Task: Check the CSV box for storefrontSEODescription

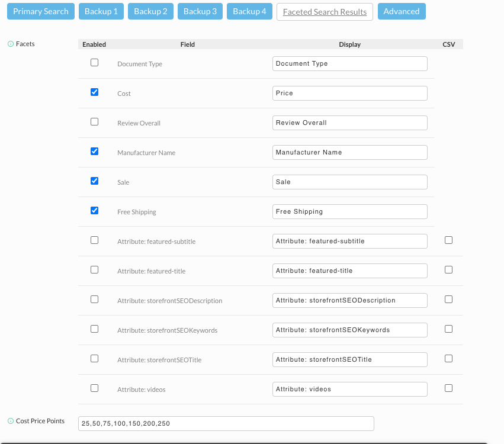Action: (449, 300)
